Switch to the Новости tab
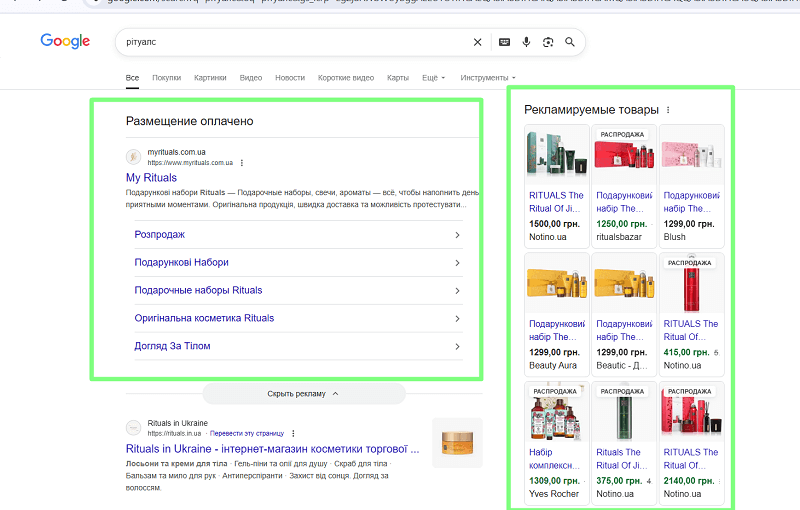This screenshot has width=800, height=510. pyautogui.click(x=290, y=78)
